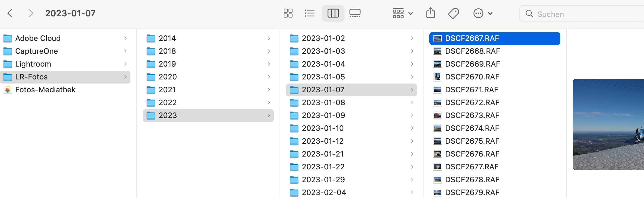Expand the 2023-01-29 folder chevron
The width and height of the screenshot is (644, 198).
pos(412,180)
